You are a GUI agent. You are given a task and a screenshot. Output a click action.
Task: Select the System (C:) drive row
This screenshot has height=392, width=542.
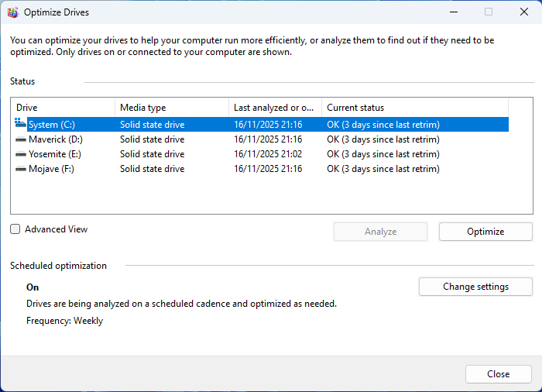[262, 125]
